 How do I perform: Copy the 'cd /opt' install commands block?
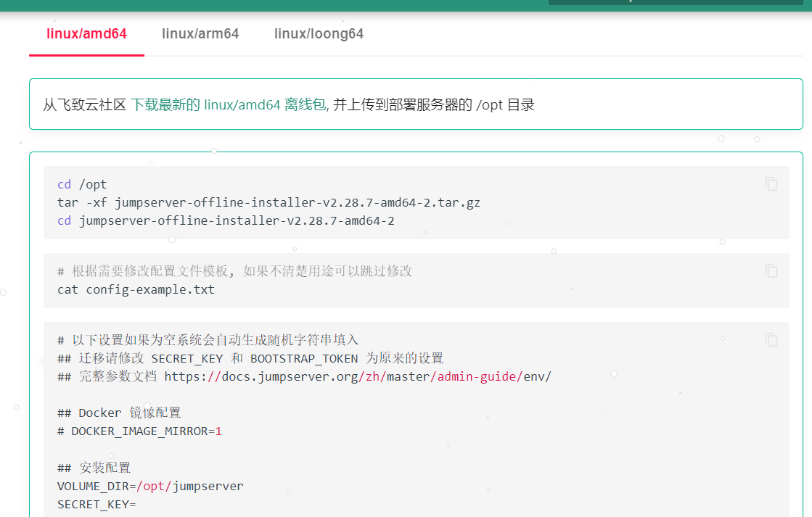click(771, 183)
